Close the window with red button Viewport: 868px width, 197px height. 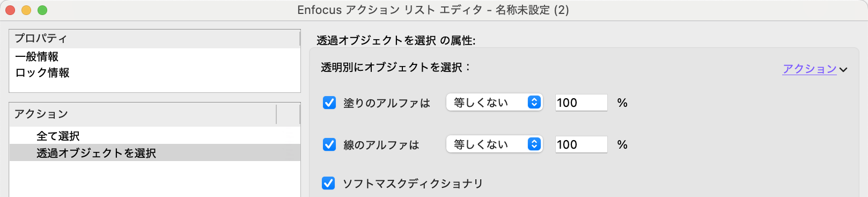(x=10, y=10)
